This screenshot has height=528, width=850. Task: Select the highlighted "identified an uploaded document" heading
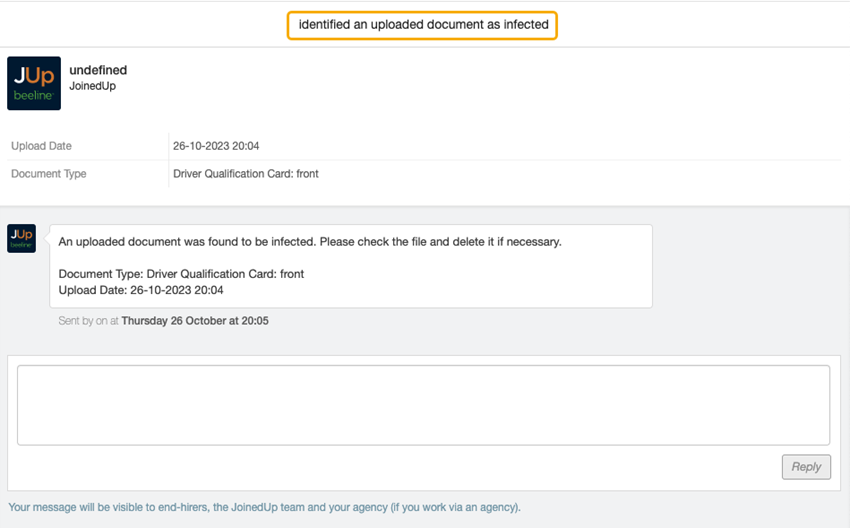423,24
